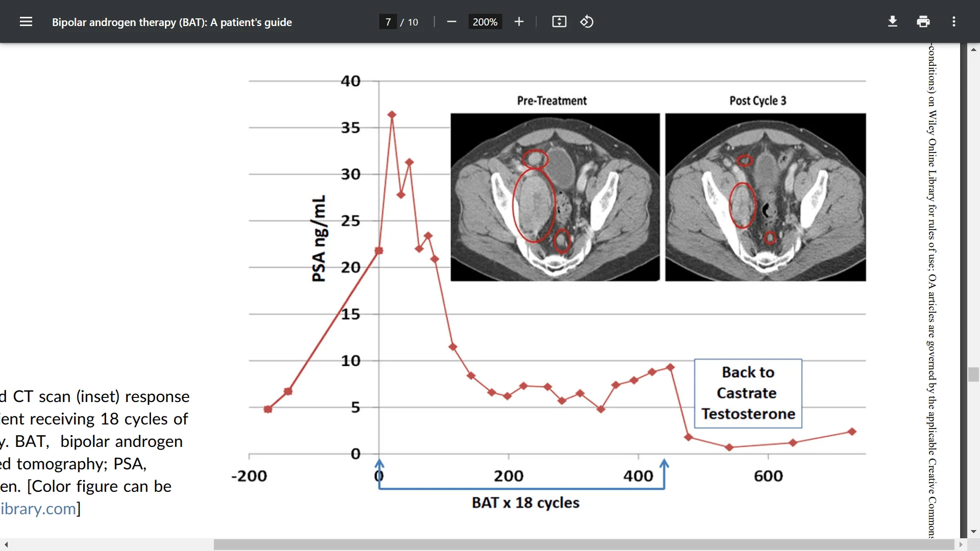Click the y-axis value 40

(x=351, y=81)
